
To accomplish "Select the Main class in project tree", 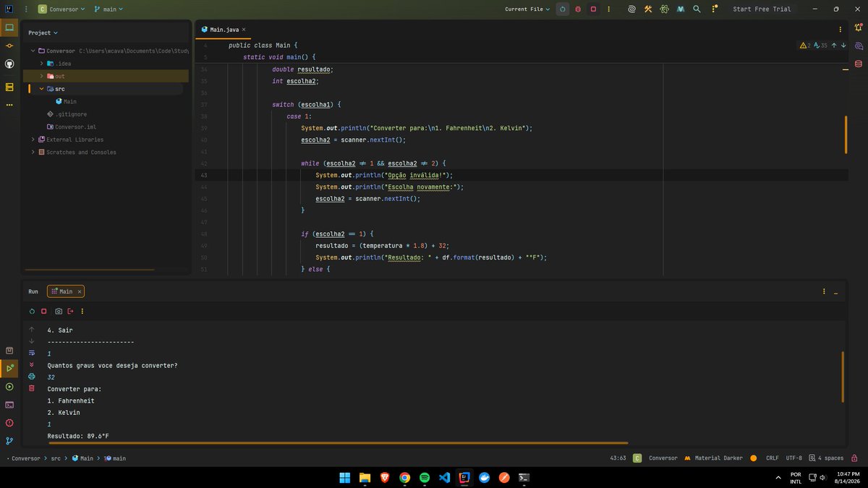I will point(65,101).
